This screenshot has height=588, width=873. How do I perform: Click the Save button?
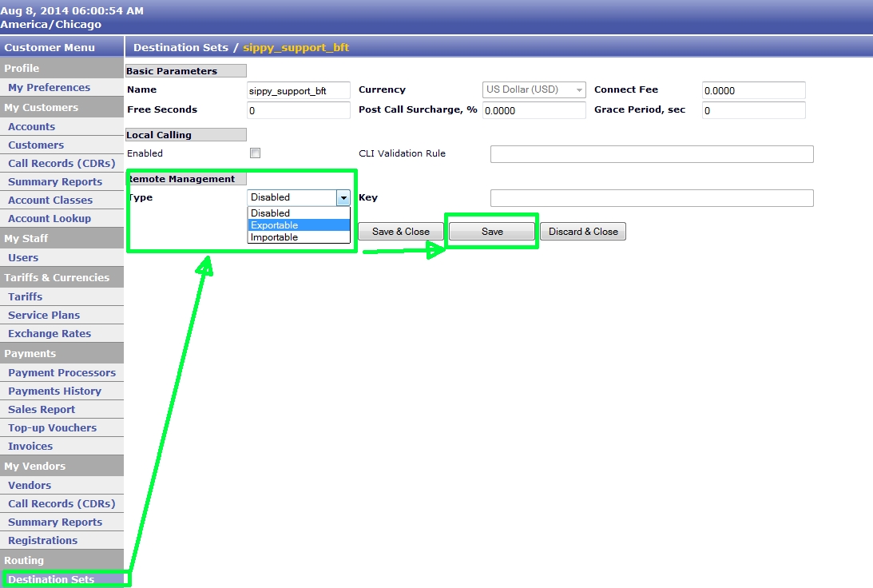point(491,231)
